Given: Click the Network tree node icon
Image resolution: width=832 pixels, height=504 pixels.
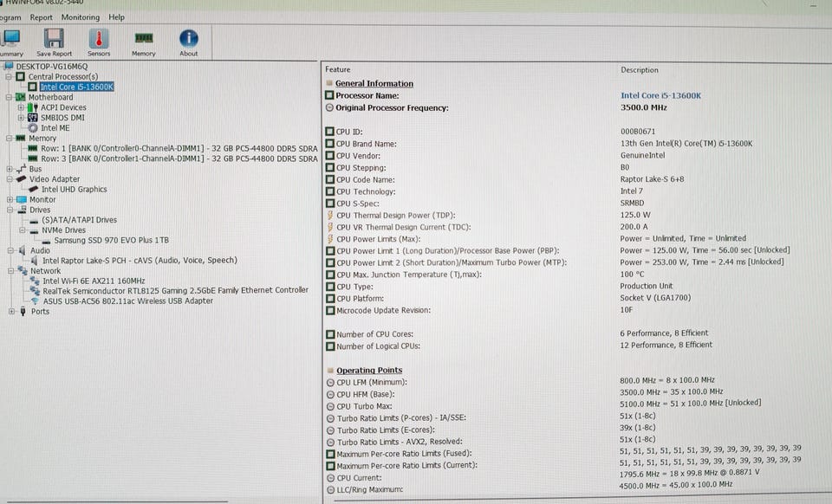Looking at the screenshot, I should pyautogui.click(x=23, y=270).
